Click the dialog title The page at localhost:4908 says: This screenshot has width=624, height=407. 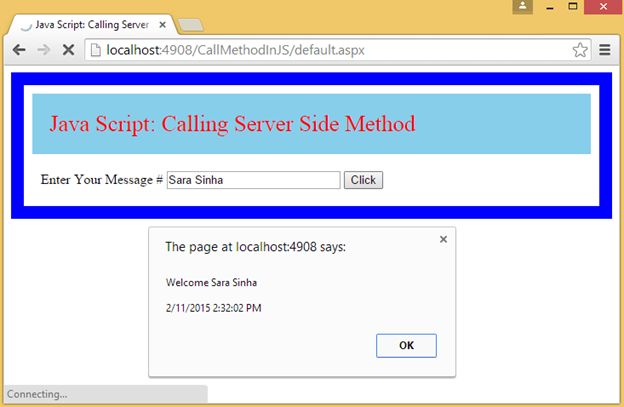pyautogui.click(x=255, y=247)
